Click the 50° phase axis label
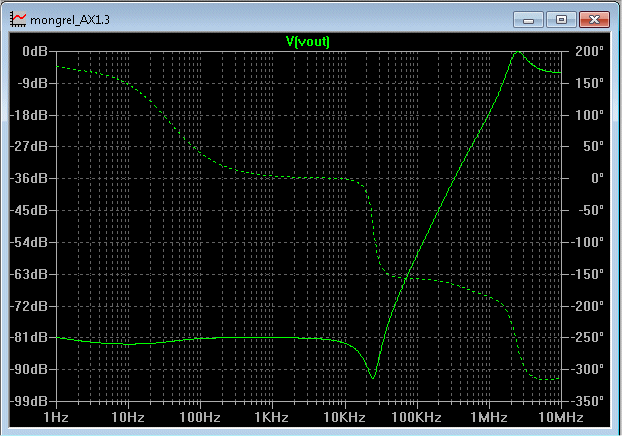The width and height of the screenshot is (622, 436). point(593,146)
